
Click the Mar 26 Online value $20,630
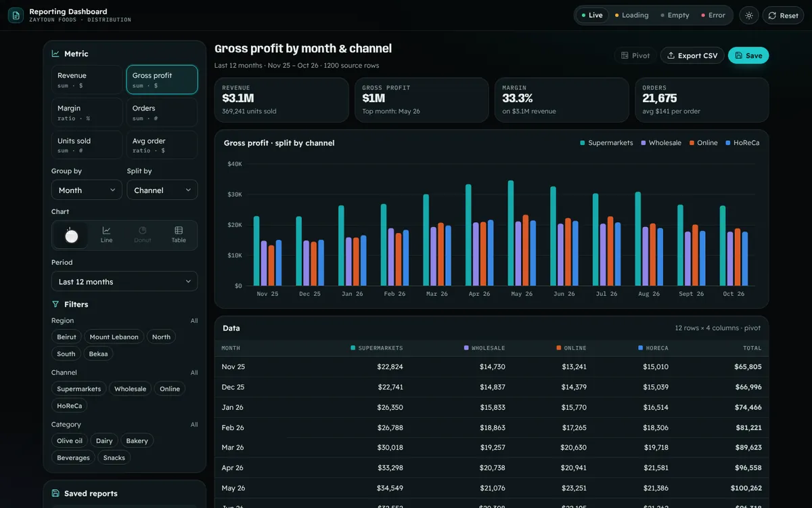pyautogui.click(x=573, y=448)
